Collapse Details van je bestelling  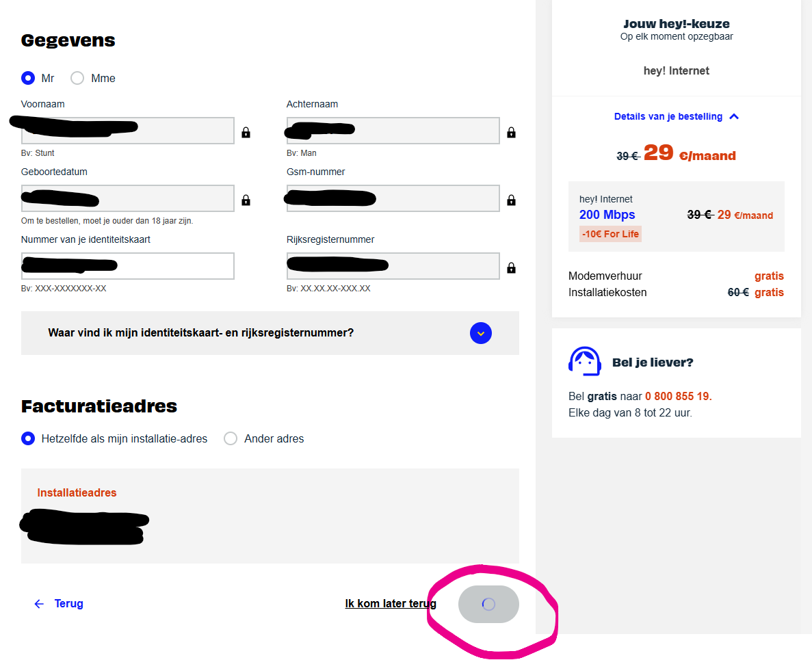676,116
